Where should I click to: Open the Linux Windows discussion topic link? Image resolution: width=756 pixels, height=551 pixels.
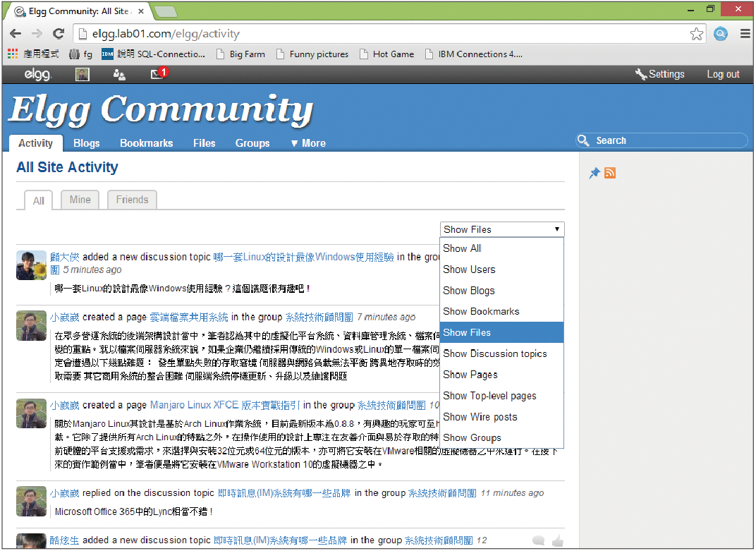click(x=304, y=258)
